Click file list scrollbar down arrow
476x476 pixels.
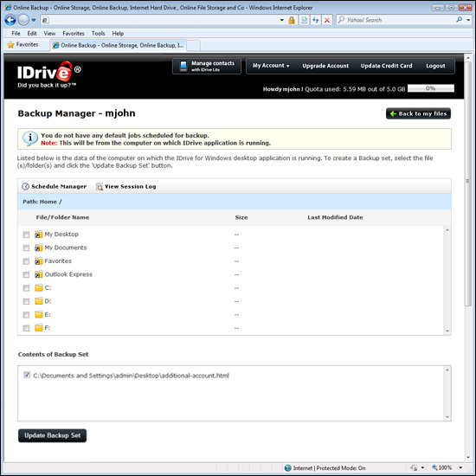pyautogui.click(x=447, y=331)
